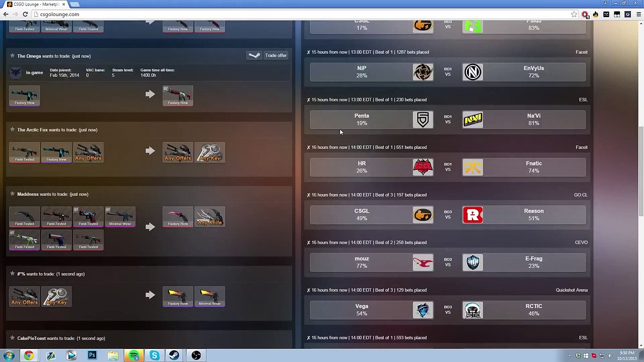Click the Trade offer button for The Omega
644x362 pixels.
click(x=276, y=55)
